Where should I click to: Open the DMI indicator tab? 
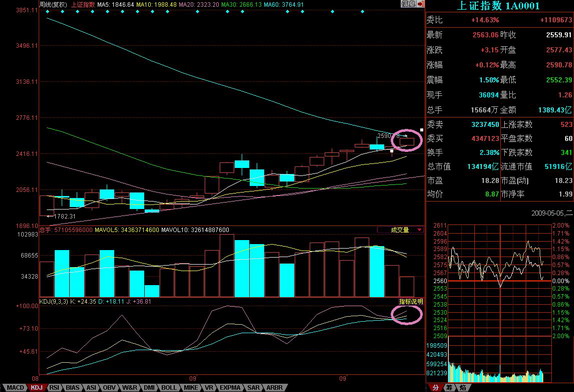[149, 387]
